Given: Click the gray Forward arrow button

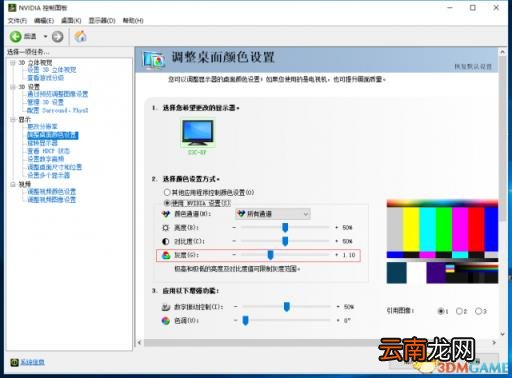Looking at the screenshot, I should 57,36.
